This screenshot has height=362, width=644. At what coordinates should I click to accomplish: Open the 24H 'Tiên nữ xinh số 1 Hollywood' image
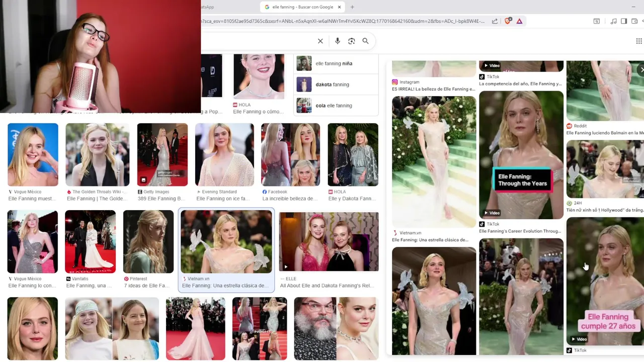point(605,169)
